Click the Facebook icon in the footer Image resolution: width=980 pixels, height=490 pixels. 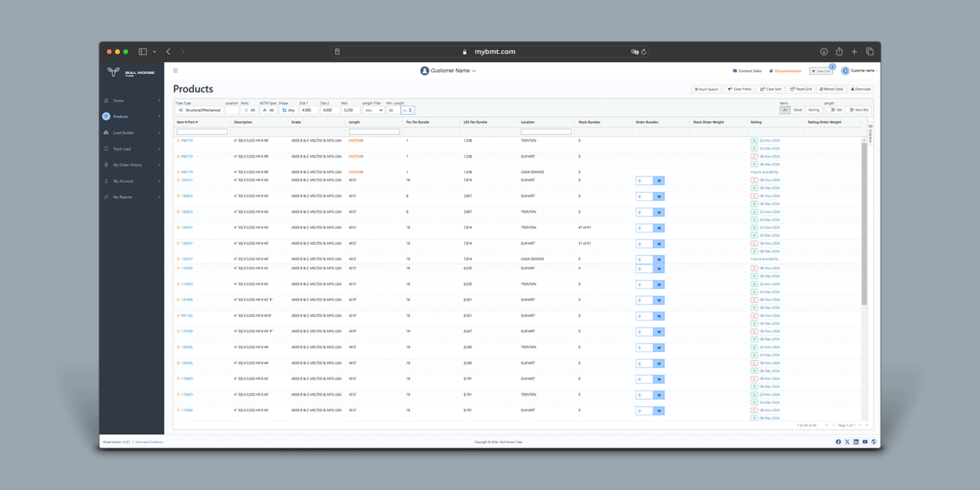839,442
